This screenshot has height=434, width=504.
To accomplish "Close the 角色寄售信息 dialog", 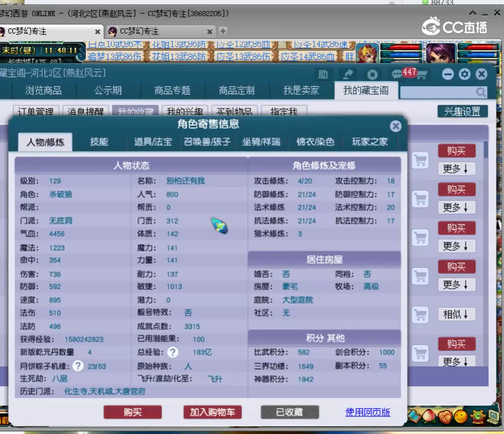I will (395, 126).
